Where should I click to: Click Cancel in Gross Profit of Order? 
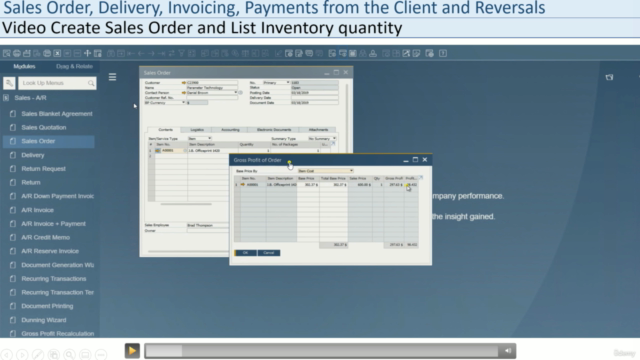point(269,253)
